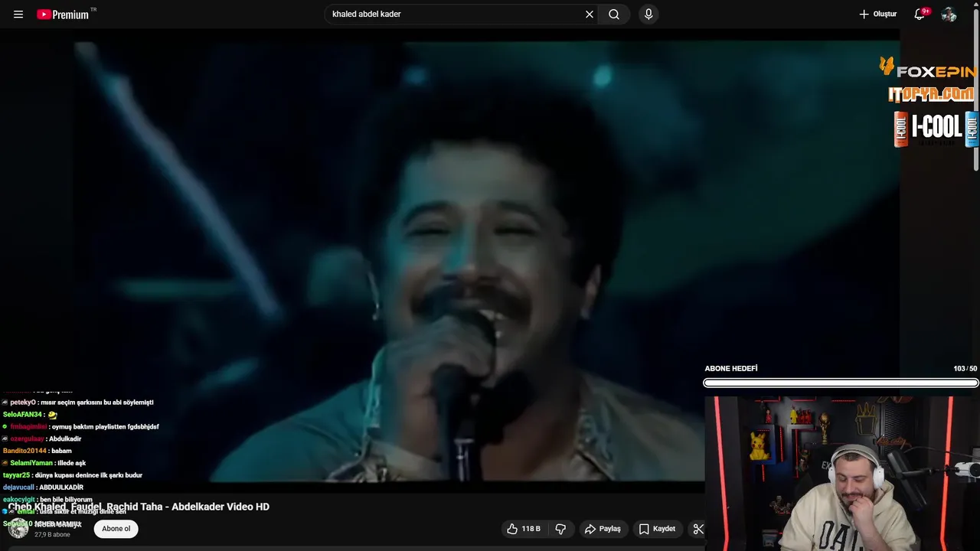Screen dimensions: 980x551
Task: Click chat message from Bandito20144
Action: [x=37, y=451]
